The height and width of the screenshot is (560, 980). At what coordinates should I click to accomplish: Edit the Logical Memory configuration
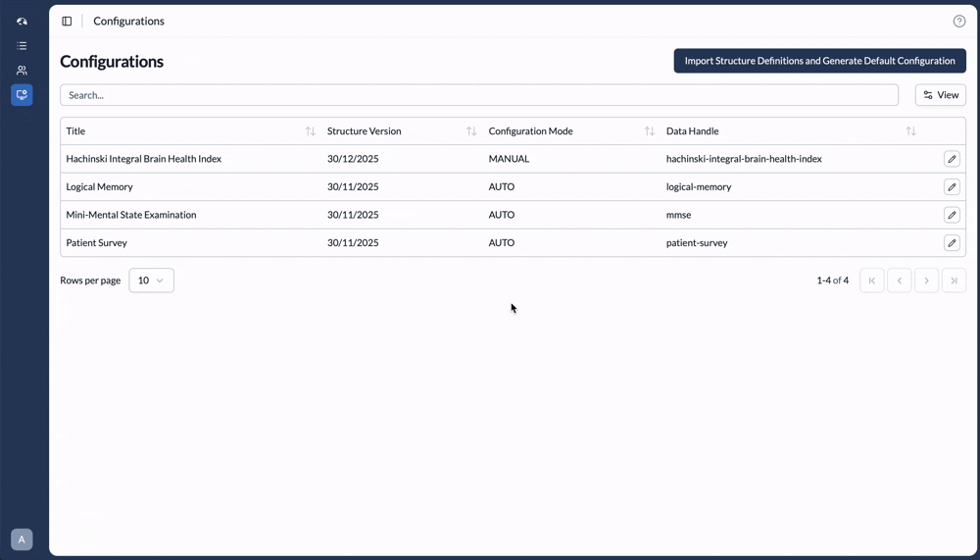[952, 186]
